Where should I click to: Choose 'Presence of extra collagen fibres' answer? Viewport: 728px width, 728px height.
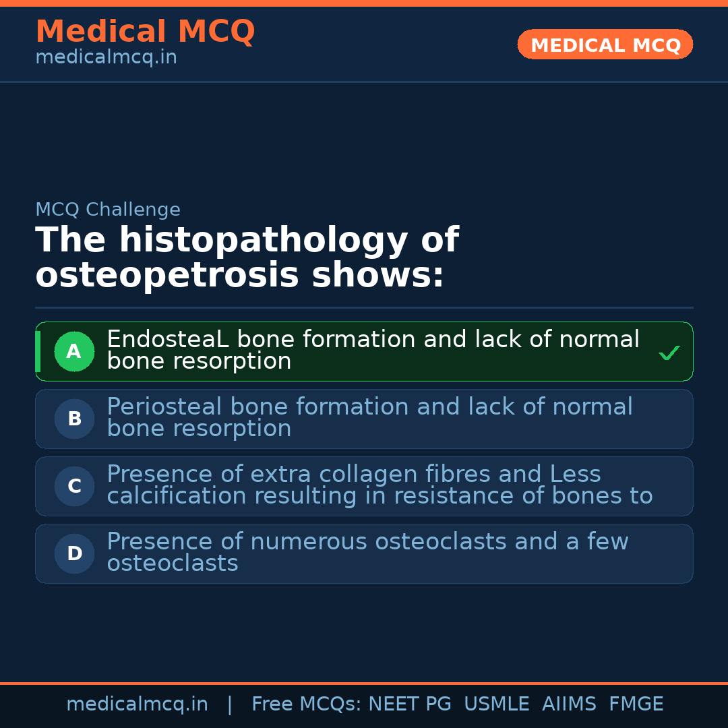pyautogui.click(x=380, y=485)
